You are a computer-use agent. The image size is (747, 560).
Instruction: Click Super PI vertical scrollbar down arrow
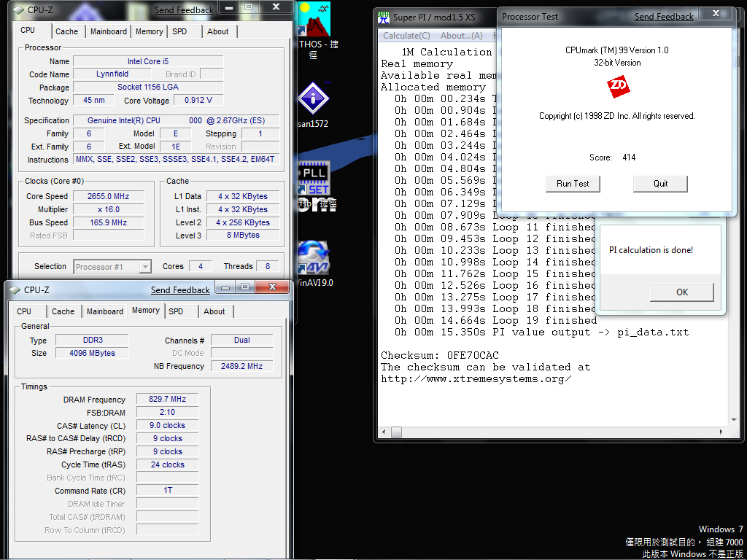[734, 420]
